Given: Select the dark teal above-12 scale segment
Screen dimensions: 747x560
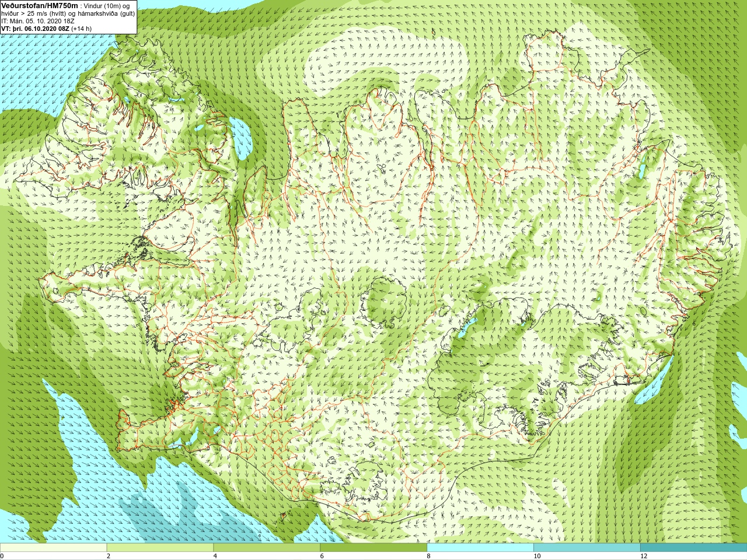Looking at the screenshot, I should 693,548.
